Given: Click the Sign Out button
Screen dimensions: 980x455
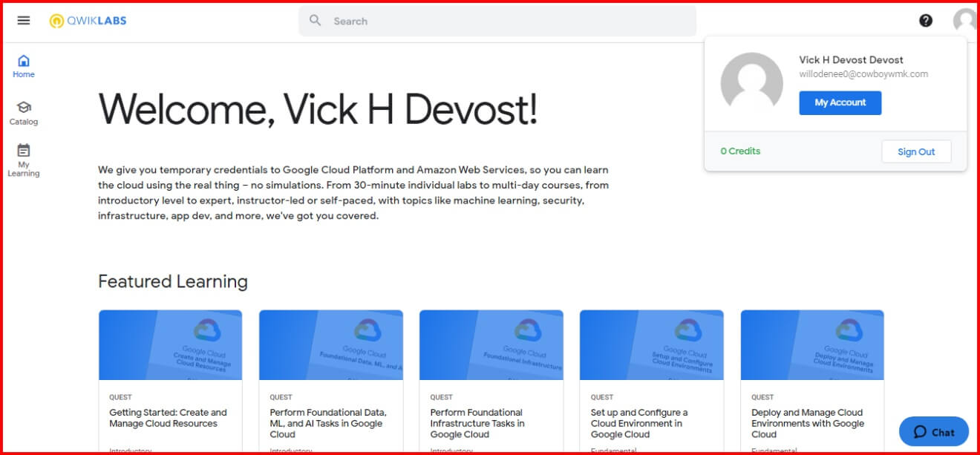Looking at the screenshot, I should (916, 151).
